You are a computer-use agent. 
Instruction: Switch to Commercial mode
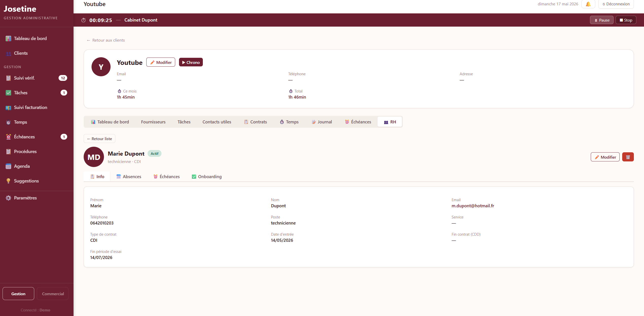point(53,293)
